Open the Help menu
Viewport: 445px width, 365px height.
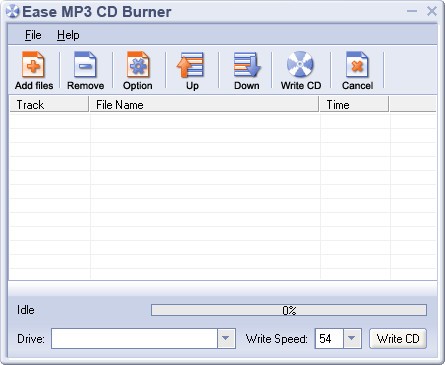(x=68, y=35)
